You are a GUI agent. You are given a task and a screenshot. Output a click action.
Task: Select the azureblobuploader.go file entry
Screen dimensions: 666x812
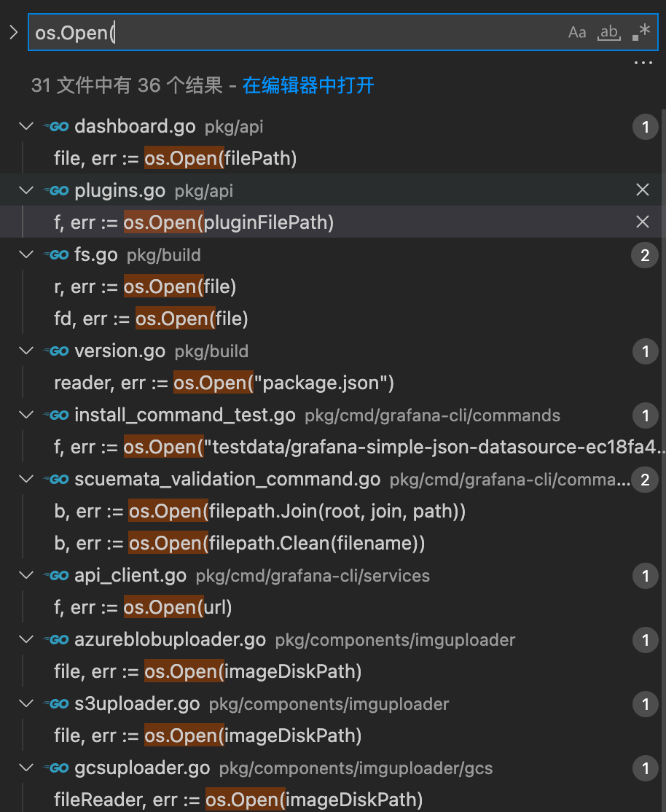(x=170, y=640)
